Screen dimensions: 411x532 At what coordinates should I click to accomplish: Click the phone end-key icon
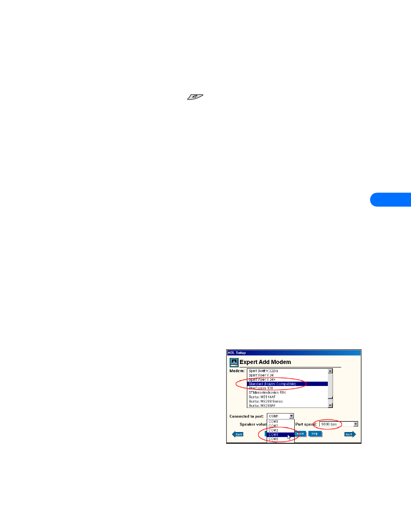click(x=195, y=97)
